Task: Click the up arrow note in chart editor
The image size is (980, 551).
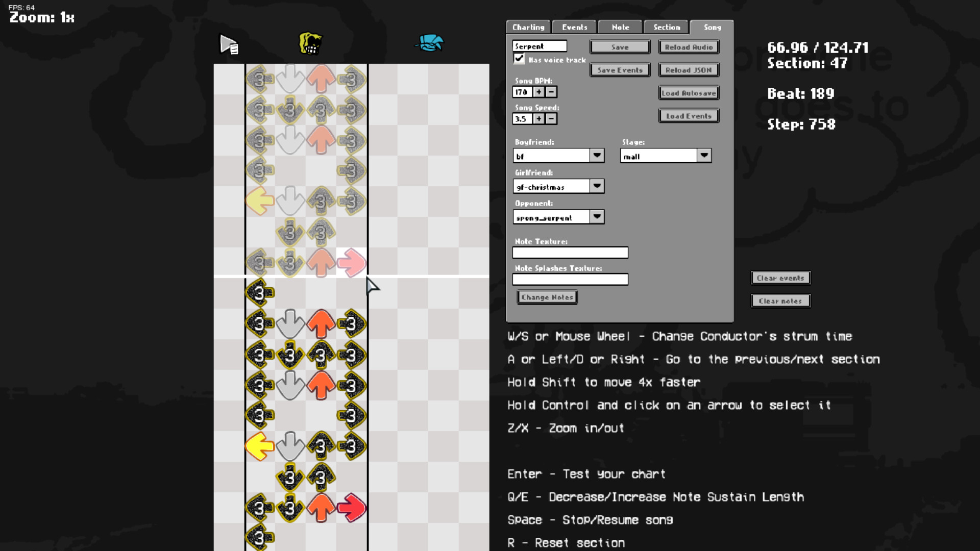Action: 321,79
